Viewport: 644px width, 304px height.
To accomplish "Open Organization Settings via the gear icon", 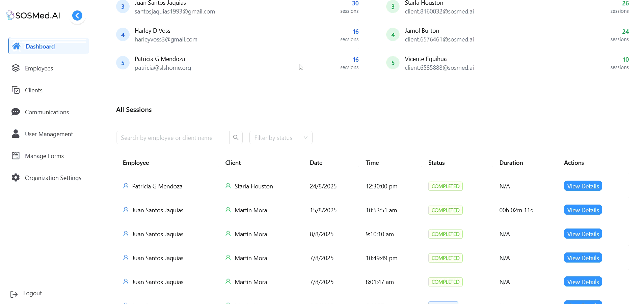I will coord(16,177).
